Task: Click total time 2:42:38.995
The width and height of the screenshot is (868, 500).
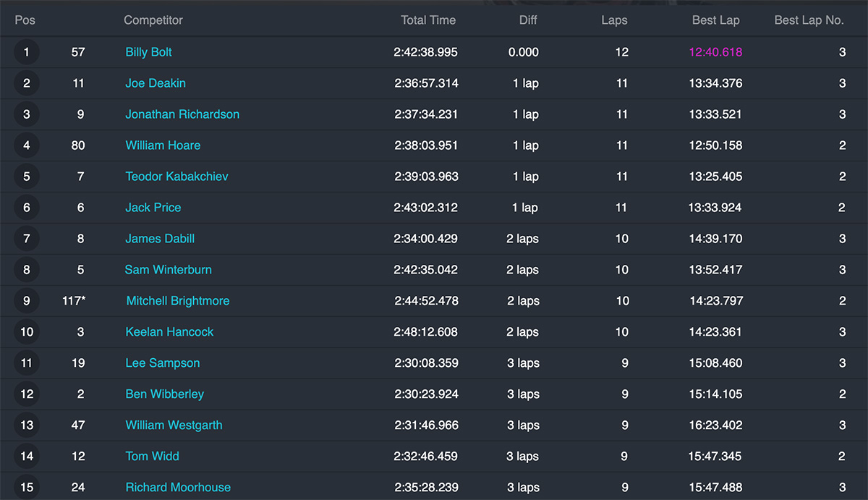Action: tap(426, 52)
